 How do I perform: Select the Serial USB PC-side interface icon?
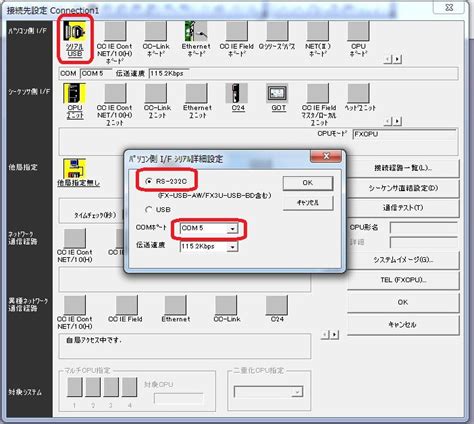tap(75, 32)
